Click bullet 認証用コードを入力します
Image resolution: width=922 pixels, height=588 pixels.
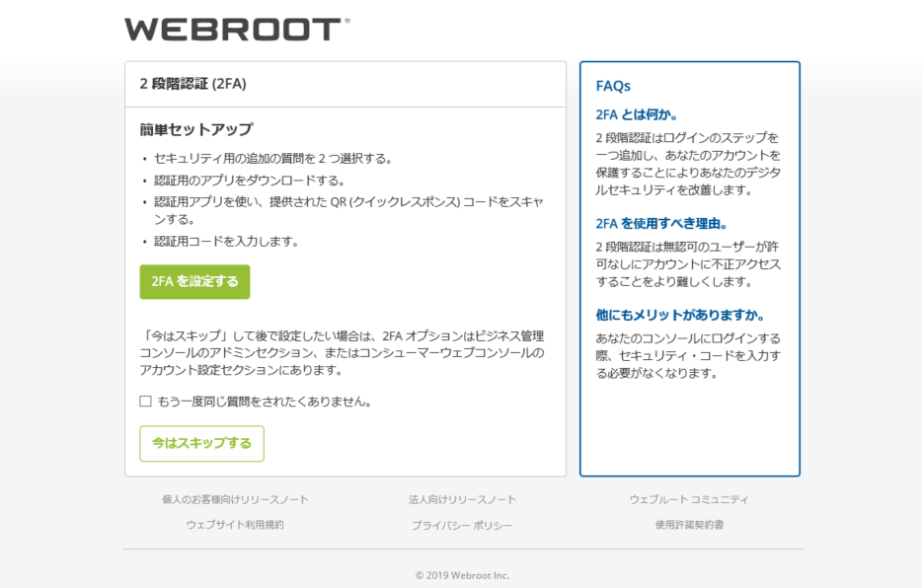point(228,242)
